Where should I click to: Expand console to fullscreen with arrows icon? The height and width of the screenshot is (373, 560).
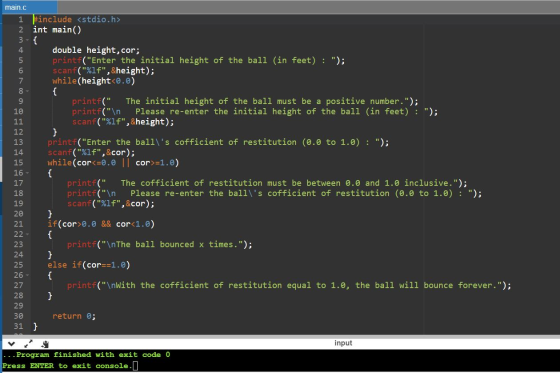28,344
